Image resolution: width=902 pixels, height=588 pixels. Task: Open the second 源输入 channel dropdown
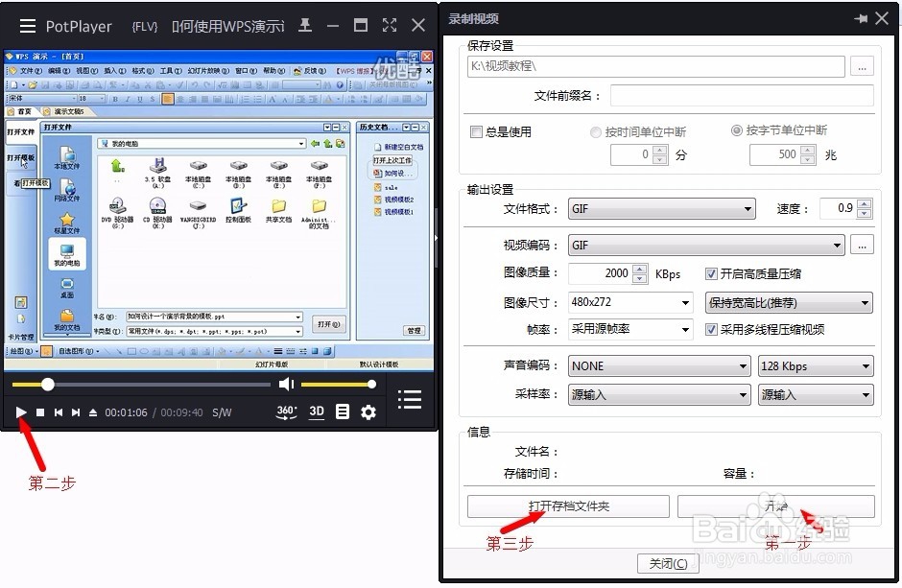click(x=816, y=395)
